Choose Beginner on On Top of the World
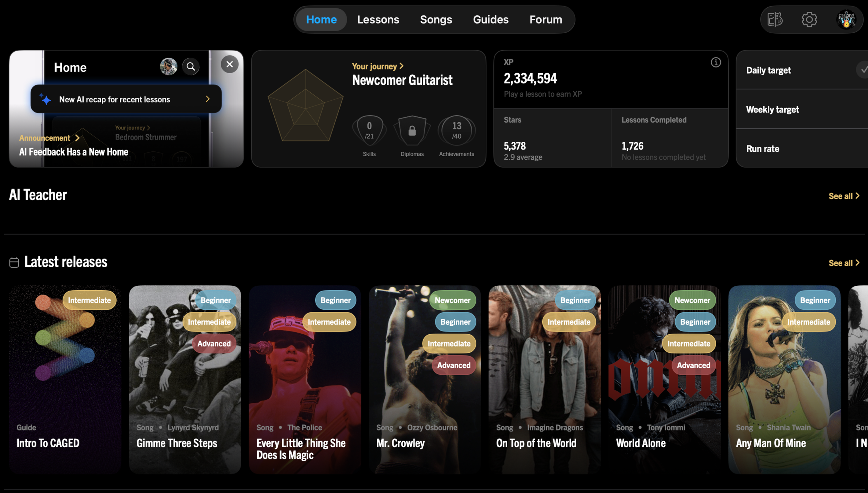Image resolution: width=868 pixels, height=493 pixels. click(x=575, y=300)
